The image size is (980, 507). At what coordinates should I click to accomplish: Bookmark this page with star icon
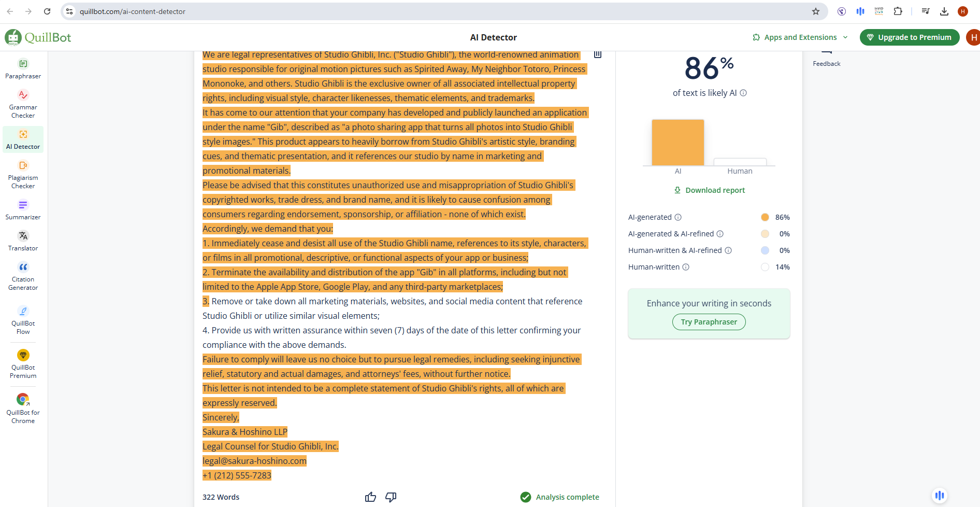coord(816,11)
